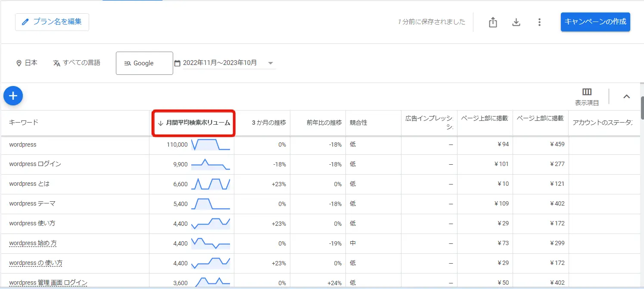644x289 pixels.
Task: Click the pencil icon on プラン名を編集
Action: (x=25, y=22)
